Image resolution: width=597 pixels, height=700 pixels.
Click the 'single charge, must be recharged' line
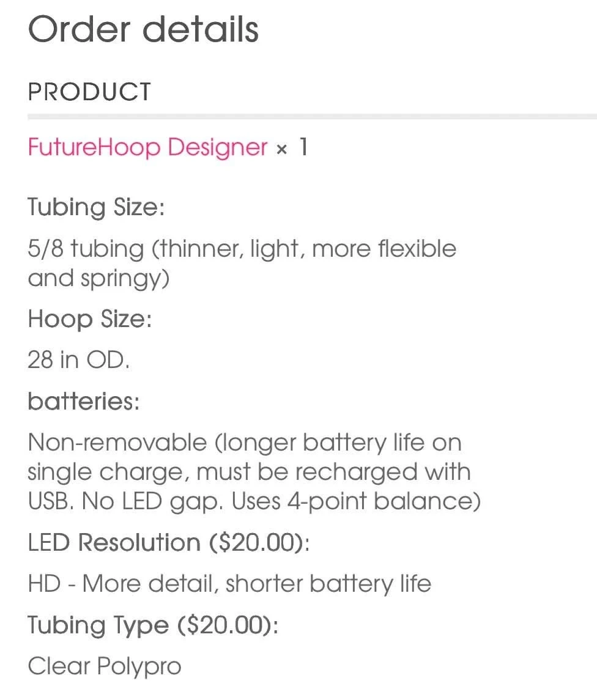(x=249, y=472)
